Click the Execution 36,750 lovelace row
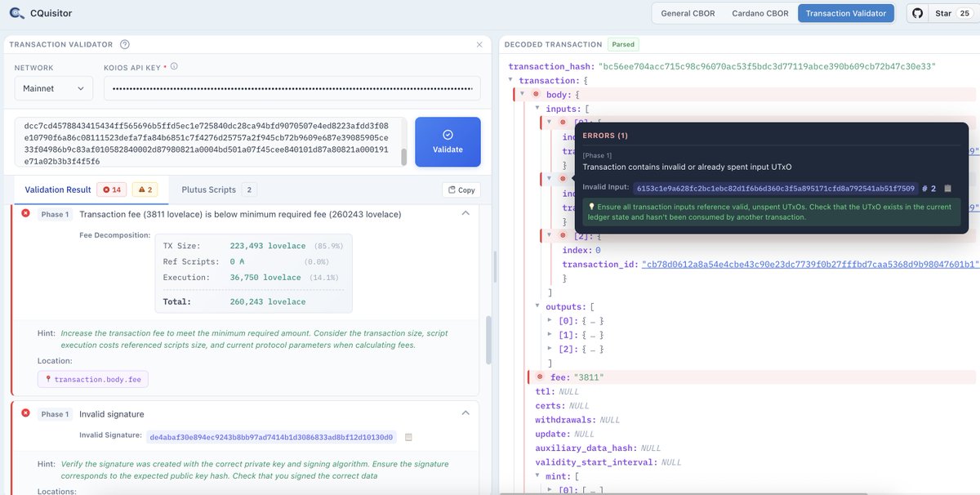Viewport: 980px width, 495px height. tap(252, 277)
